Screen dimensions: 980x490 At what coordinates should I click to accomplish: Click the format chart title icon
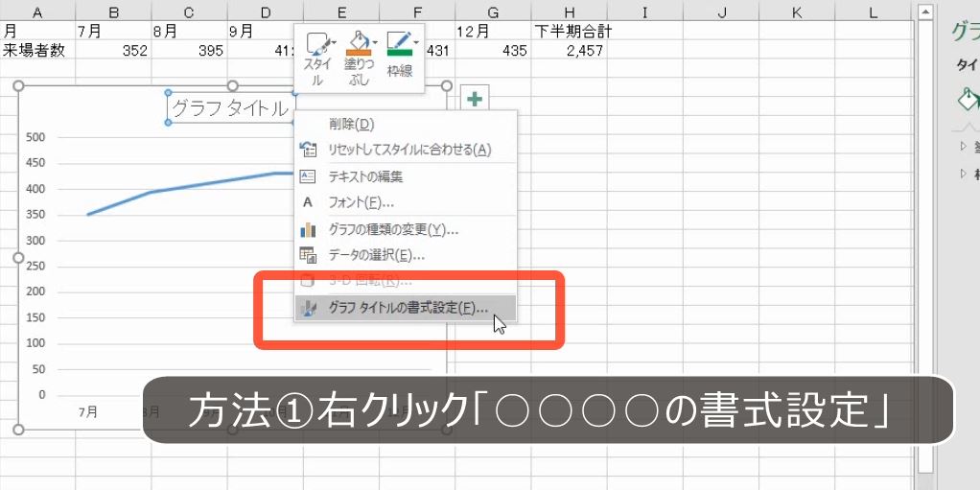[x=308, y=308]
